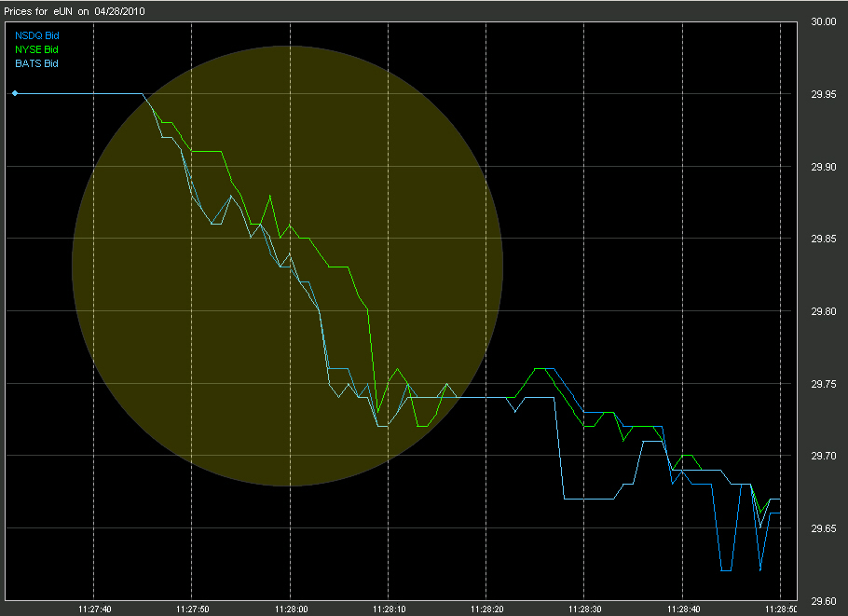Click the 29.60 price axis label
Viewport: 848px width, 616px height.
823,601
